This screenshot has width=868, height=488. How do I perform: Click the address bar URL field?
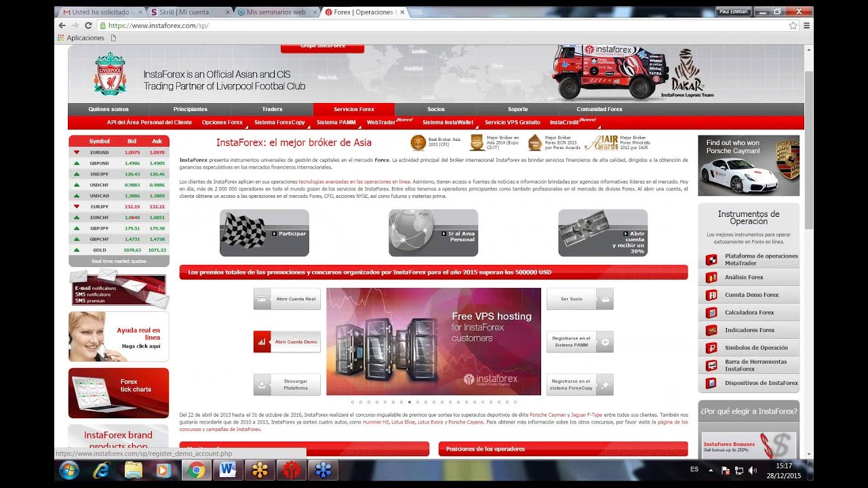[441, 25]
